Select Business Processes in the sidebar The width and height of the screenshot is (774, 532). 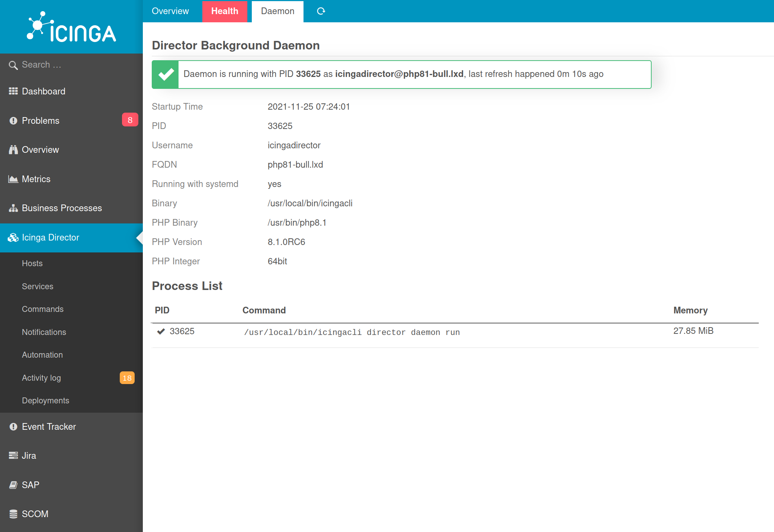coord(62,208)
